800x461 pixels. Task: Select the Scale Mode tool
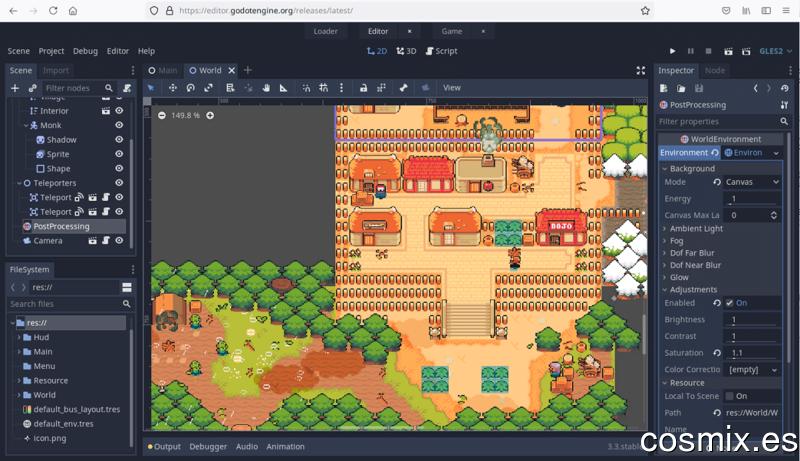tap(208, 88)
